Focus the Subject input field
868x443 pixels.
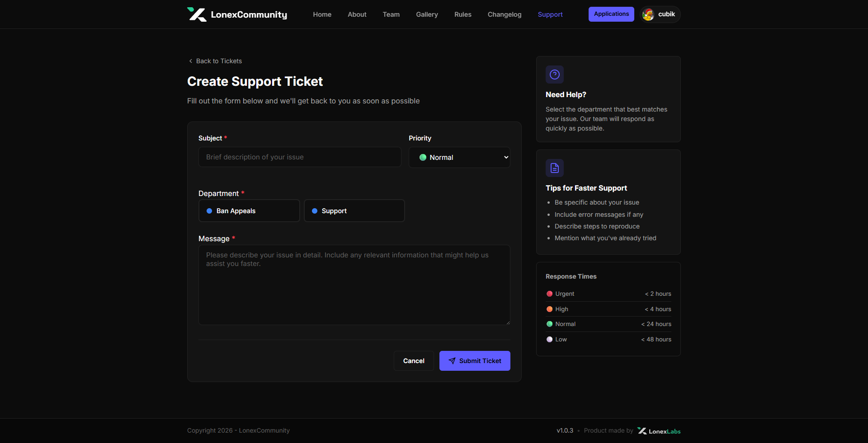tap(300, 157)
